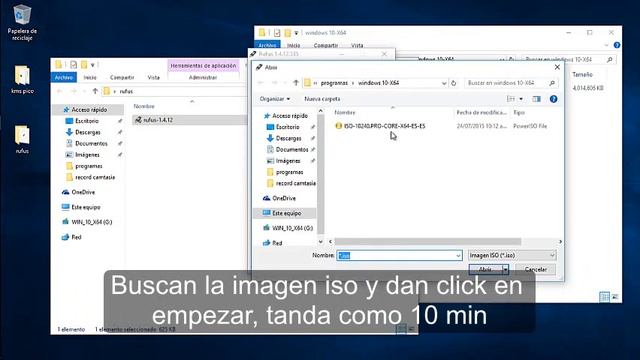640x360 pixels.
Task: Open the Organizar menu in dialog
Action: point(275,99)
